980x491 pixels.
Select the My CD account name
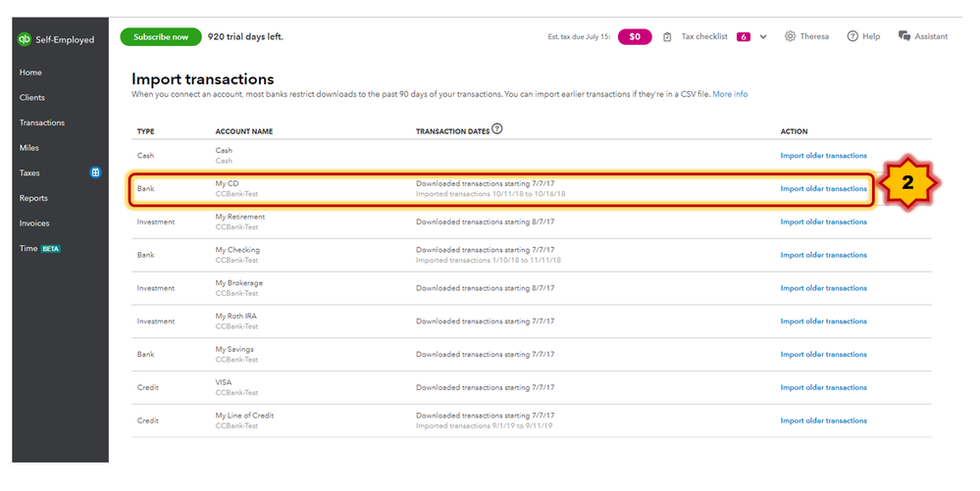[227, 183]
